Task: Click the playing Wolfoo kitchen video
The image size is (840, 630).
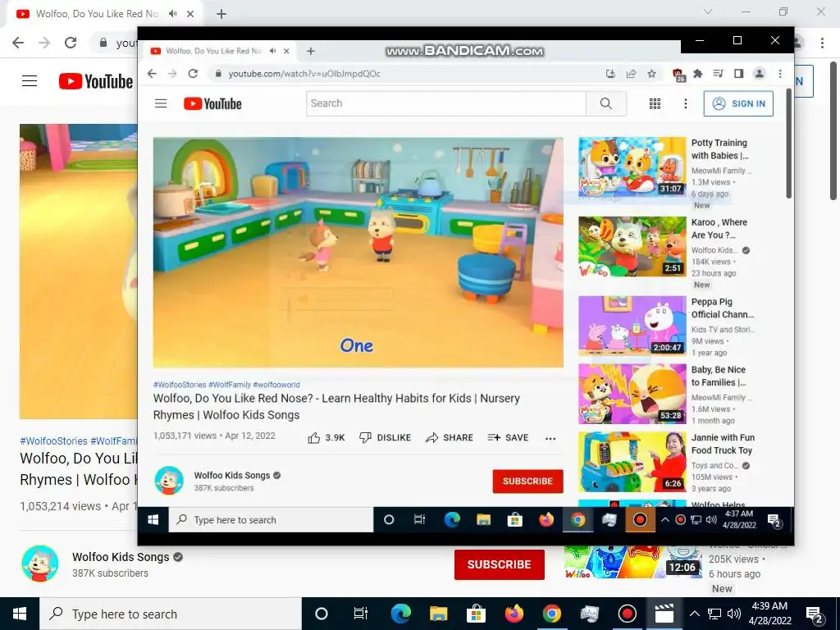Action: pos(358,253)
